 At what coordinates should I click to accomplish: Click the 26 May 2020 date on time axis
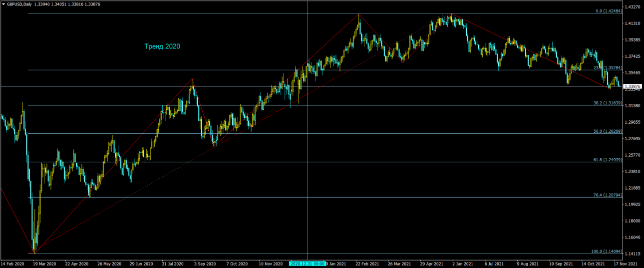click(109, 264)
